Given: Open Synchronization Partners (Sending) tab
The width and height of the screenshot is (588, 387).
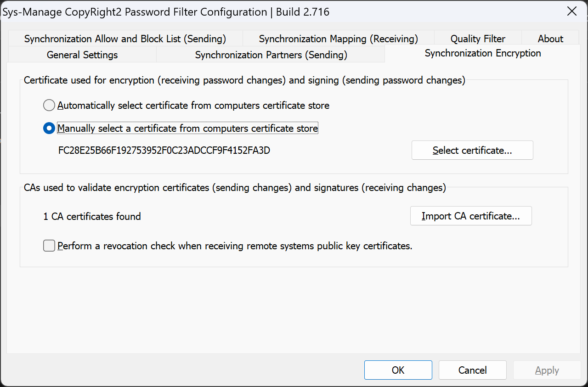Looking at the screenshot, I should pyautogui.click(x=271, y=55).
